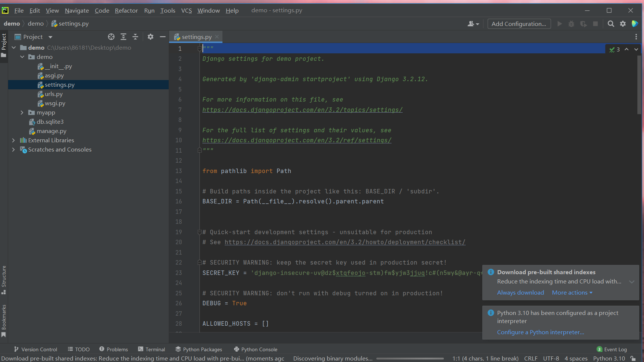The image size is (644, 362).
Task: Open urls.py in project tree
Action: [x=54, y=94]
